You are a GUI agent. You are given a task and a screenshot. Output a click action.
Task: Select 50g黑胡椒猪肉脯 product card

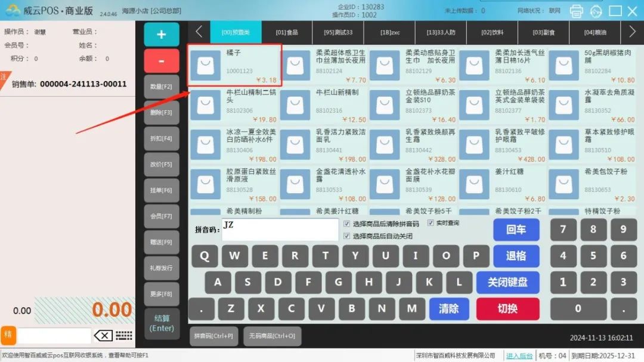click(x=592, y=66)
